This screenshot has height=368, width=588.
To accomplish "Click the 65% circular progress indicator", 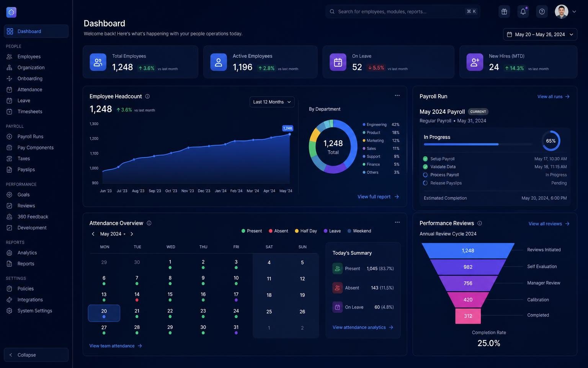I will [551, 141].
